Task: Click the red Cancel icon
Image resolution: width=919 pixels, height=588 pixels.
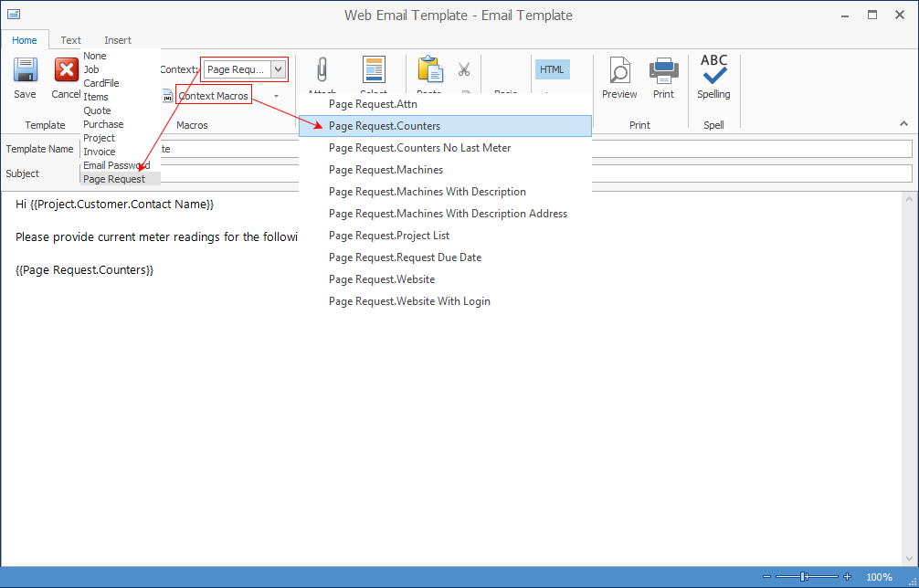Action: (66, 69)
